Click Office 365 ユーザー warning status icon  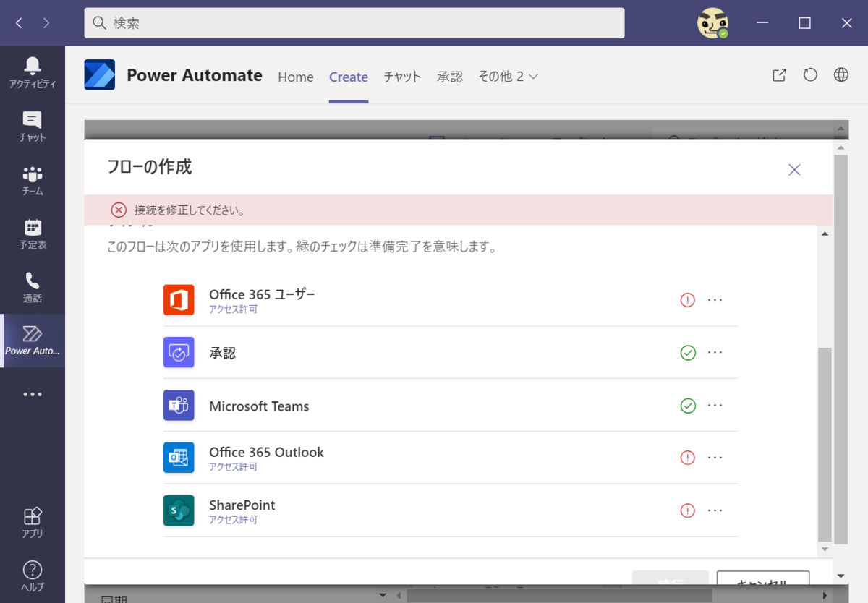(688, 300)
